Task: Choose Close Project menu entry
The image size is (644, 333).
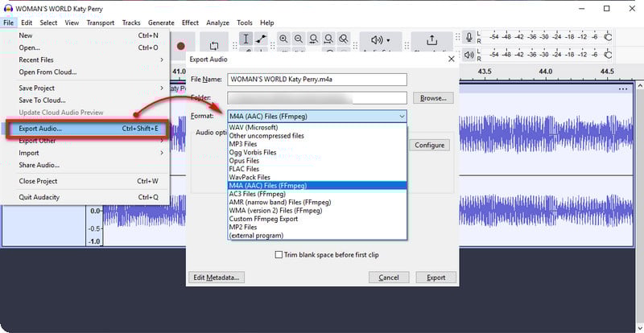Action: (85, 182)
